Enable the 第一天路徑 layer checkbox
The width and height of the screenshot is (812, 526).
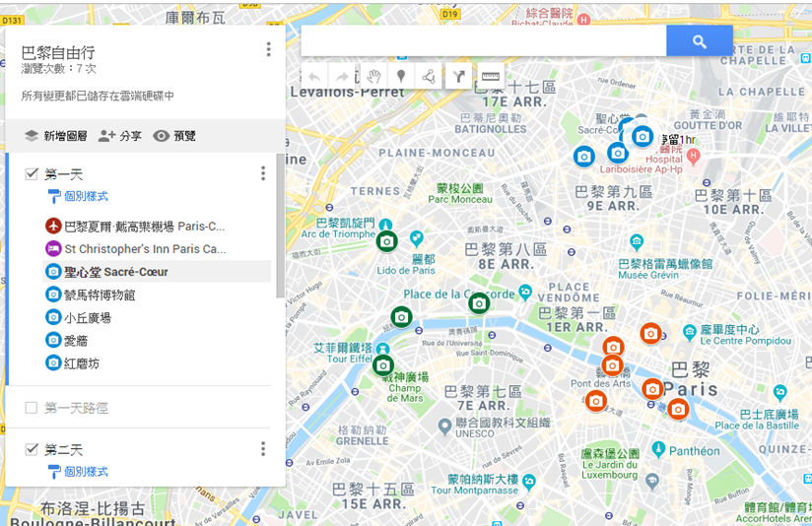click(32, 408)
